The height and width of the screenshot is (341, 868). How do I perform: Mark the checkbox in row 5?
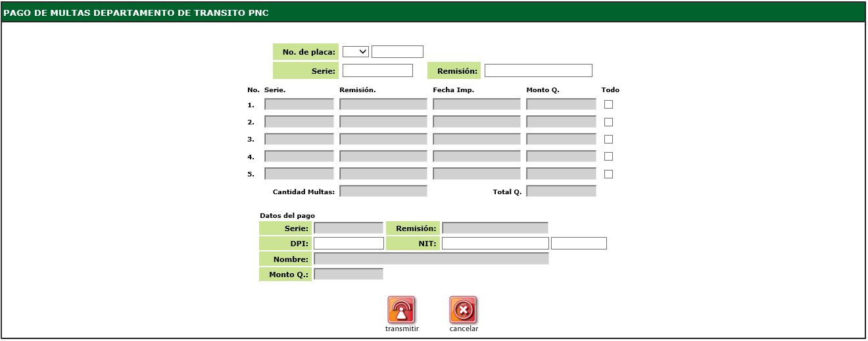point(608,174)
